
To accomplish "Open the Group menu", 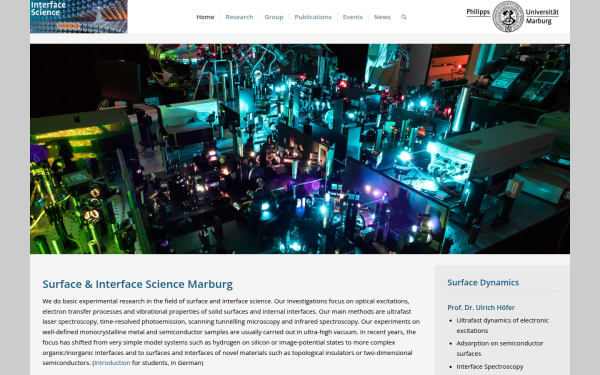I will point(274,17).
